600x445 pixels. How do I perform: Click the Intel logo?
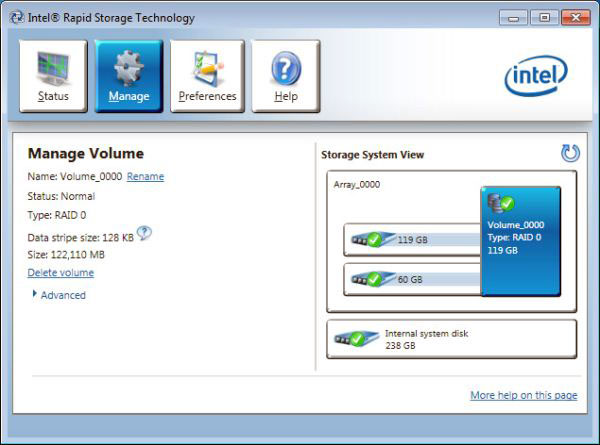coord(536,75)
